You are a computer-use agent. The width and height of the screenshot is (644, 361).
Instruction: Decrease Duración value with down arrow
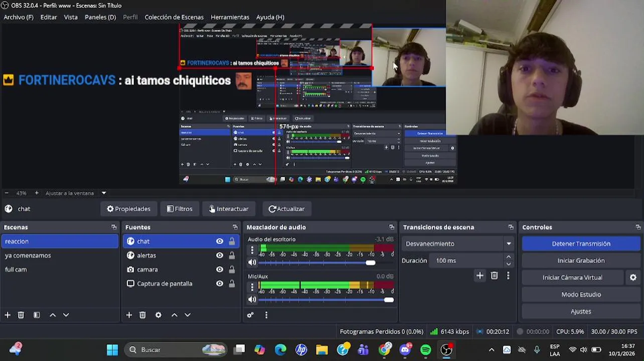pos(509,264)
